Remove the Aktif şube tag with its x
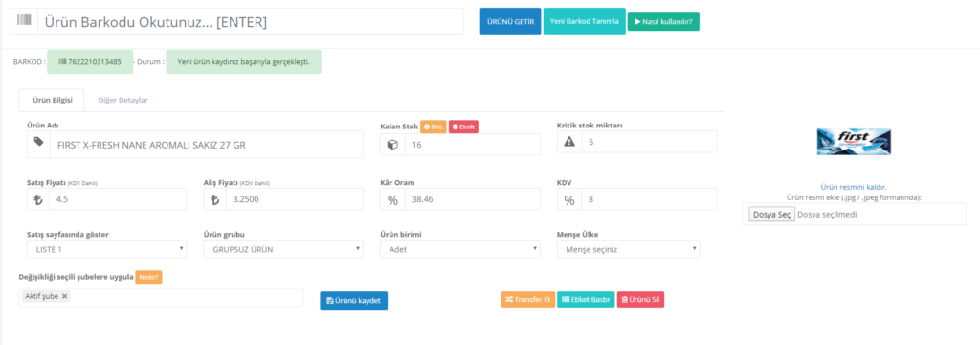 pyautogui.click(x=64, y=296)
